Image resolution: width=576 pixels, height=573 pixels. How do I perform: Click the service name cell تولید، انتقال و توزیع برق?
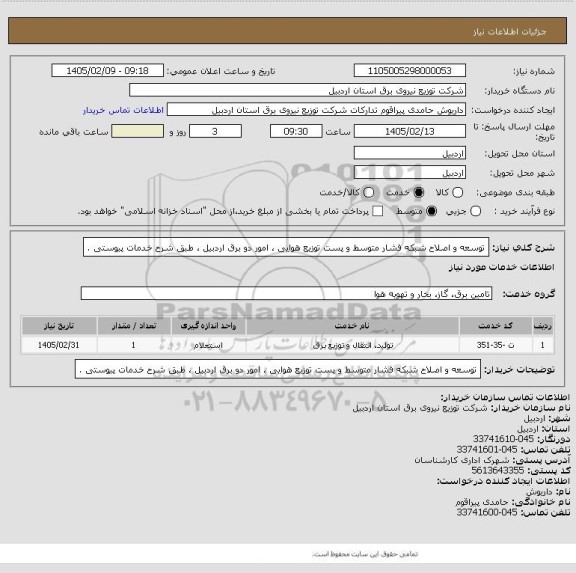pos(352,345)
